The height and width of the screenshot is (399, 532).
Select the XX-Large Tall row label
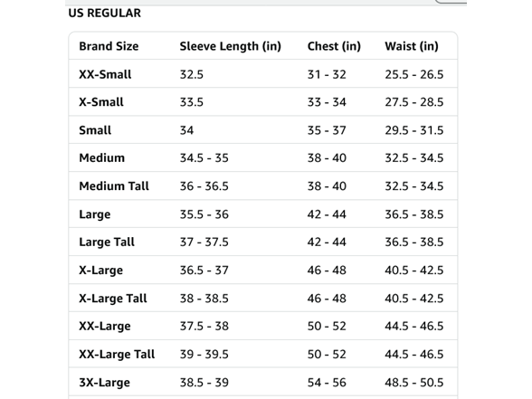coord(117,355)
